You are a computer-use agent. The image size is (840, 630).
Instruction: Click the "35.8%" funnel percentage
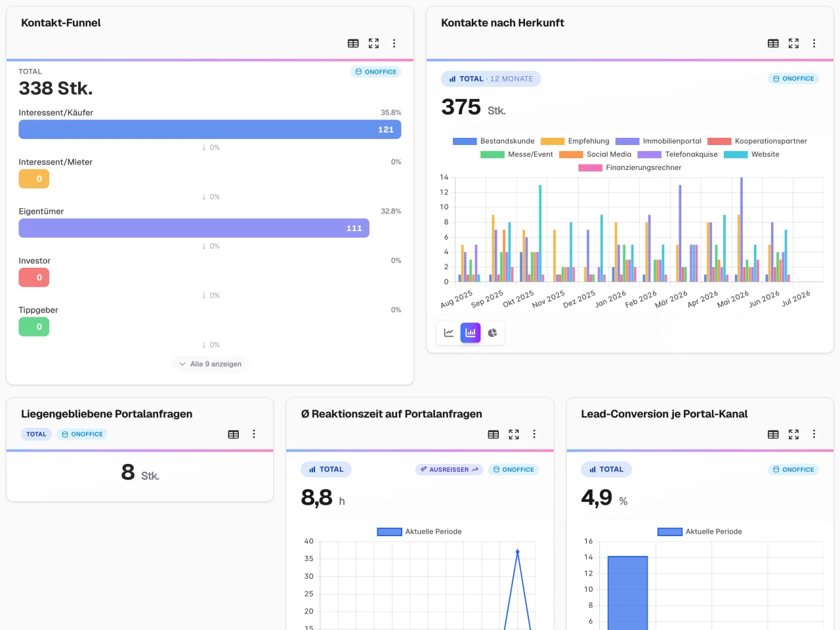click(391, 113)
